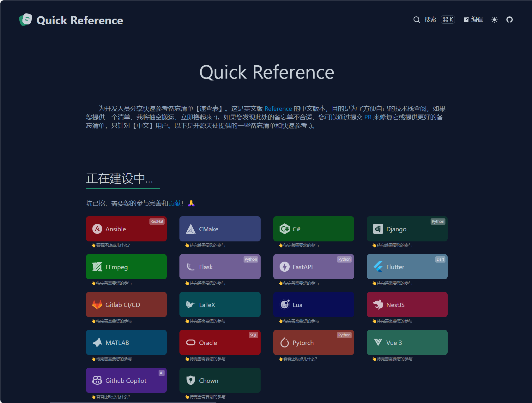Open the GitHub repository icon
532x403 pixels.
(x=509, y=20)
